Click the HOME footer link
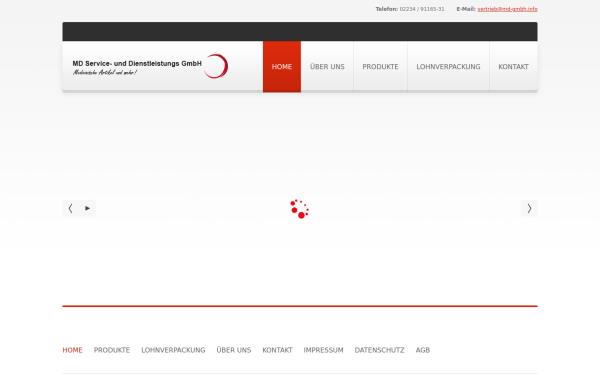The image size is (600, 375). click(73, 350)
